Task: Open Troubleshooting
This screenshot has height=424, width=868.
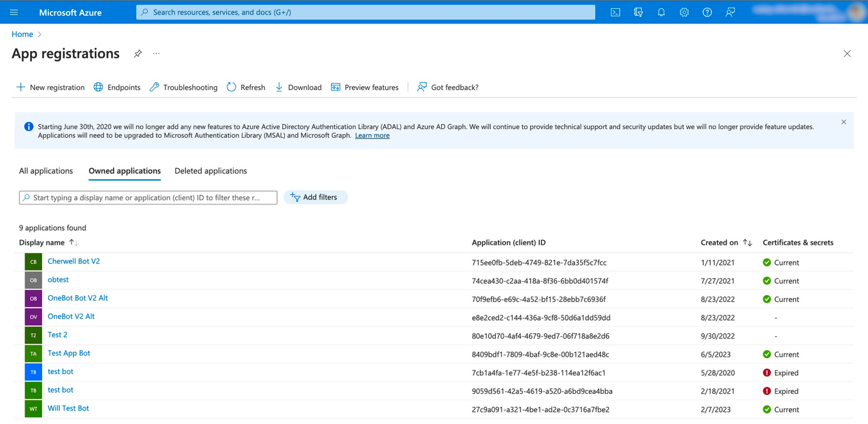Action: [x=184, y=87]
